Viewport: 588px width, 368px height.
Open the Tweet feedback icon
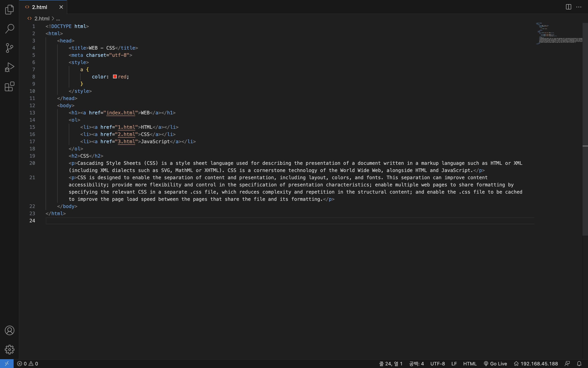(567, 363)
